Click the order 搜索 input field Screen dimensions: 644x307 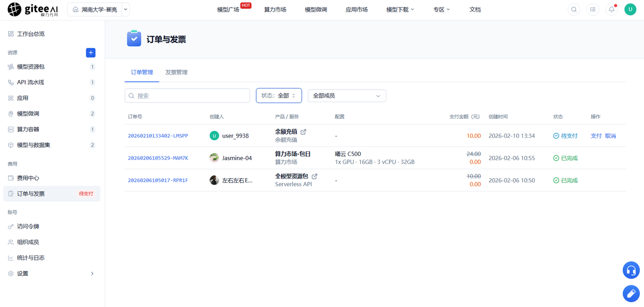click(187, 96)
